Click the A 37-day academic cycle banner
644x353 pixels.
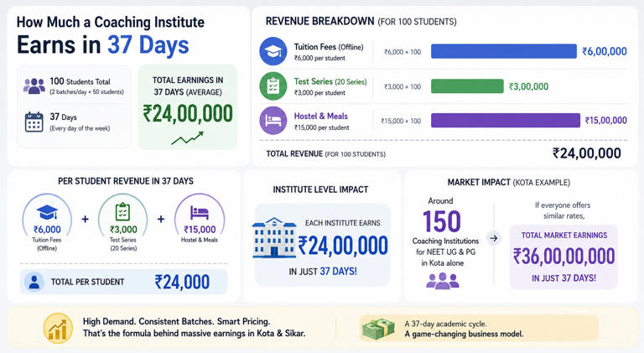coord(479,329)
